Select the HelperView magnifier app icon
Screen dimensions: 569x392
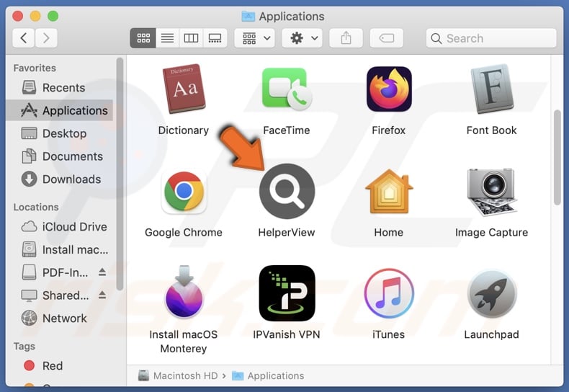287,191
